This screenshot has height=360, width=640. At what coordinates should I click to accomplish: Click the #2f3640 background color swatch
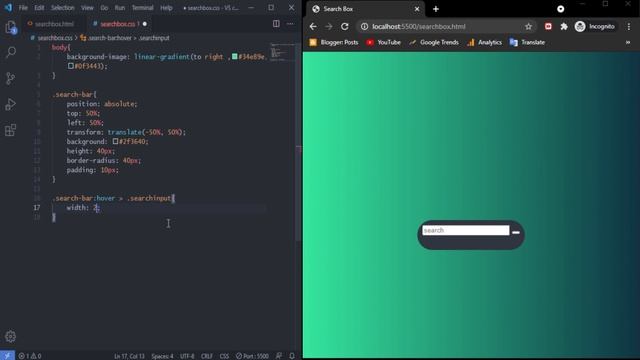(116, 141)
